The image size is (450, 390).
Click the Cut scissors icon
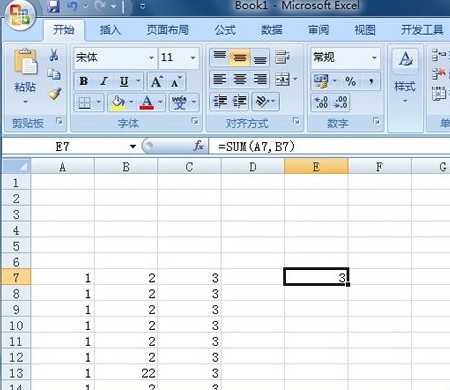54,55
